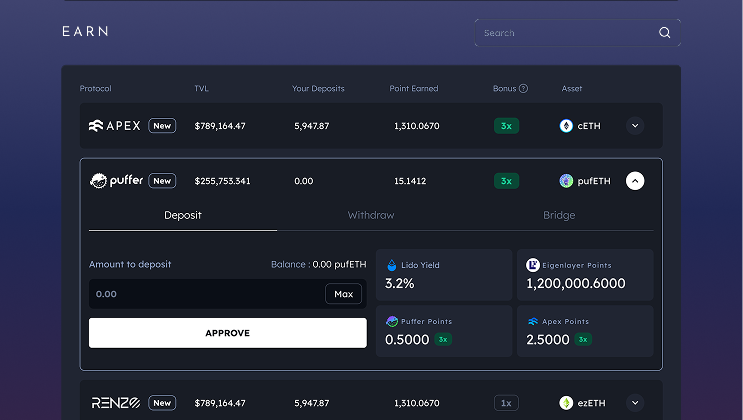This screenshot has height=420, width=743.
Task: Click the RENZO row deposits 5,947.87
Action: click(311, 403)
